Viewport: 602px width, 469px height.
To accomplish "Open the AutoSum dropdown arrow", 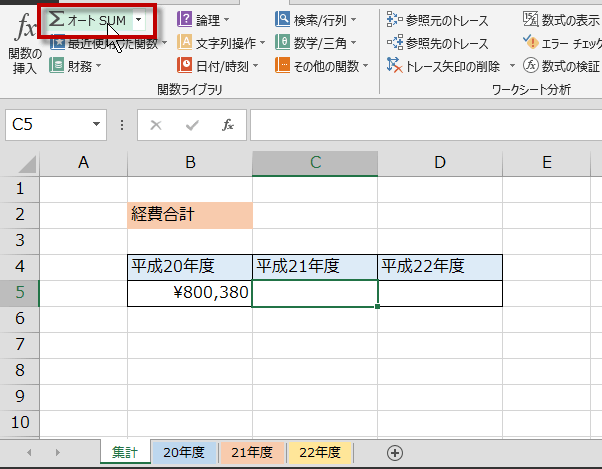I will coord(139,19).
